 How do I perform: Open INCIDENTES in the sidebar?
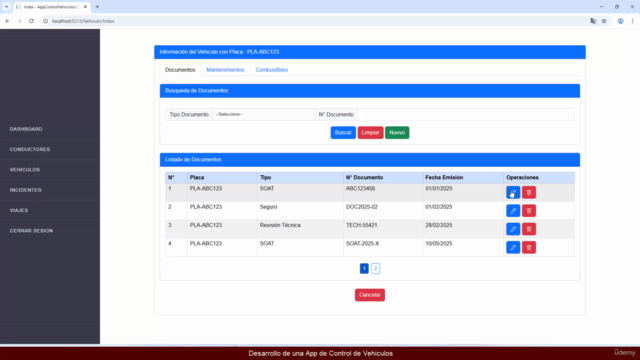pos(26,190)
